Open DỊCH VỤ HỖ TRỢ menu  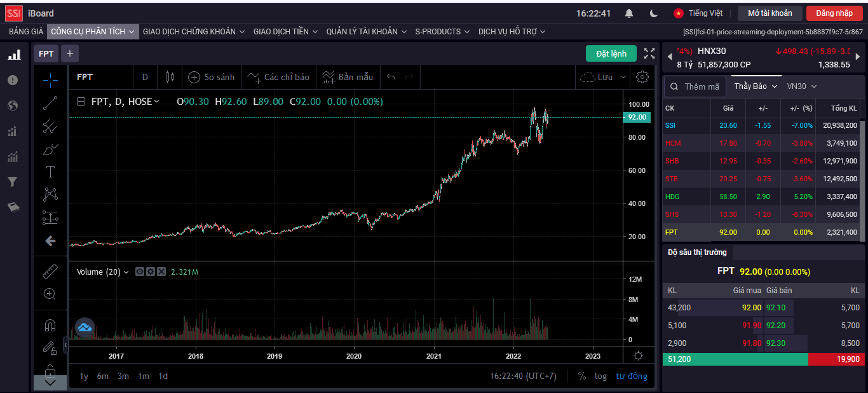(512, 31)
